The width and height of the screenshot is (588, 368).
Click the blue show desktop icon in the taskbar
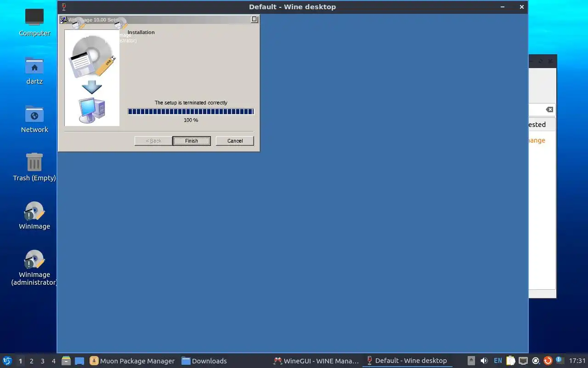coord(79,361)
